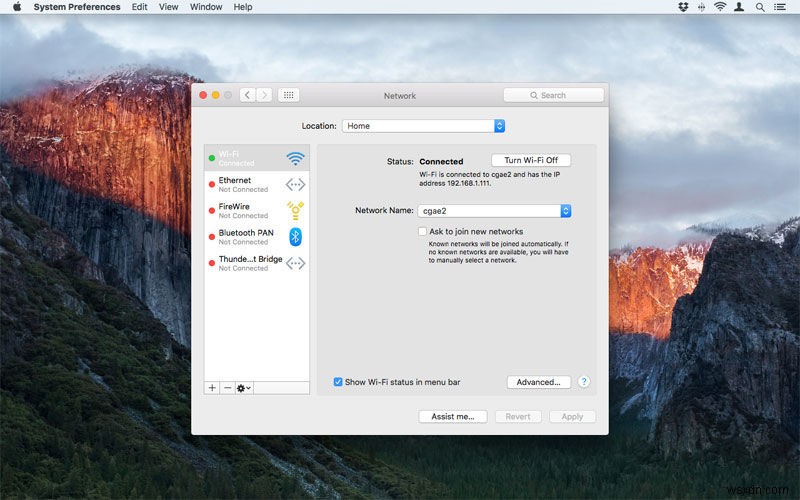The image size is (800, 500).
Task: Enable Ask to join new networks
Action: [x=423, y=231]
